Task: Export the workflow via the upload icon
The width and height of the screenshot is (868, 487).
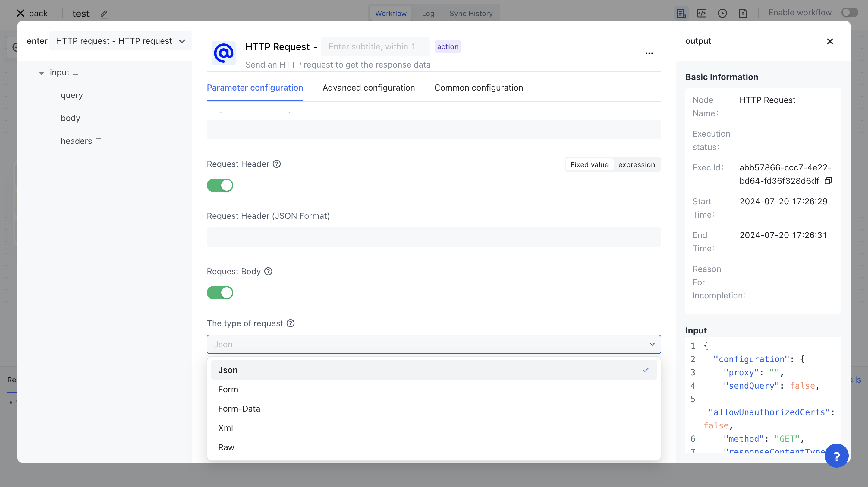Action: point(743,13)
